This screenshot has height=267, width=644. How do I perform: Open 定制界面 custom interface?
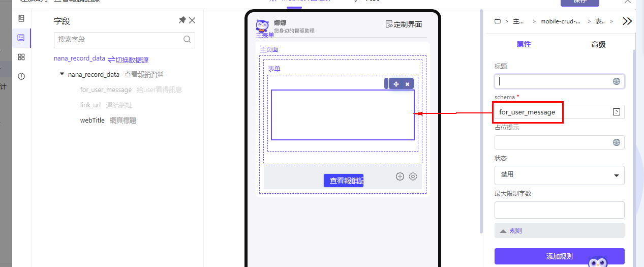(404, 24)
